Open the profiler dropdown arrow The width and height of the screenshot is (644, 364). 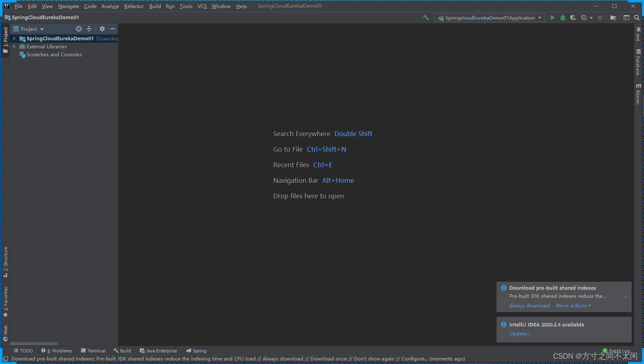coord(591,18)
